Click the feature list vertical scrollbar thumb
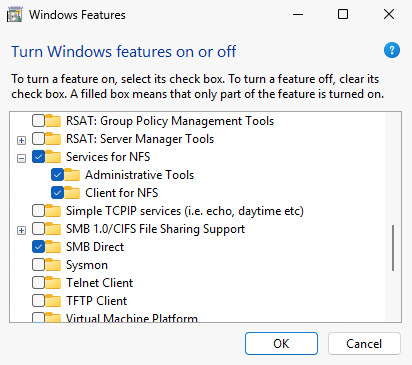This screenshot has width=412, height=365. 393,248
